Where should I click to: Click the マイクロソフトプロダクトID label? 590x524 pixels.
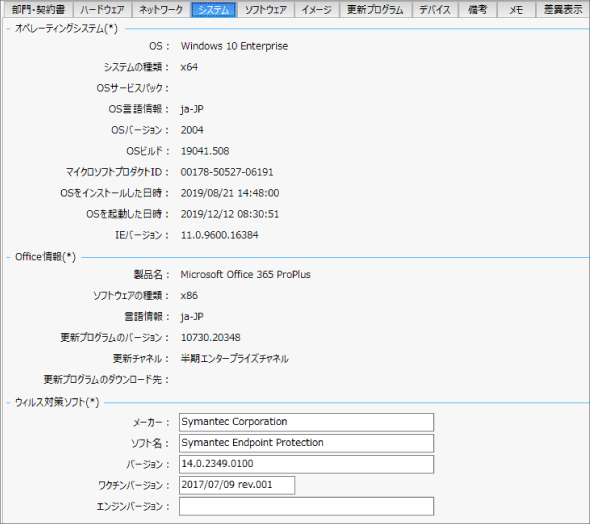point(117,172)
